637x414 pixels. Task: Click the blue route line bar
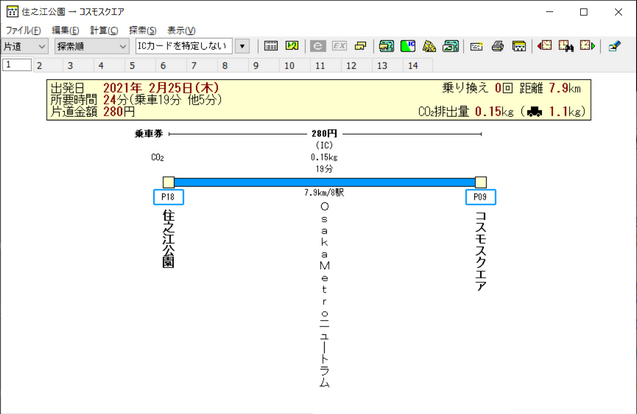pyautogui.click(x=325, y=182)
